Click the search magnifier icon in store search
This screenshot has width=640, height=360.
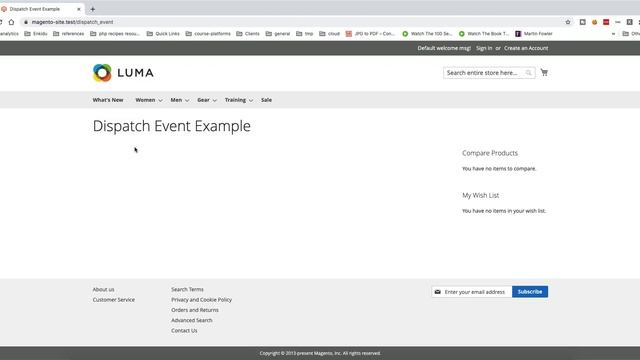[529, 73]
